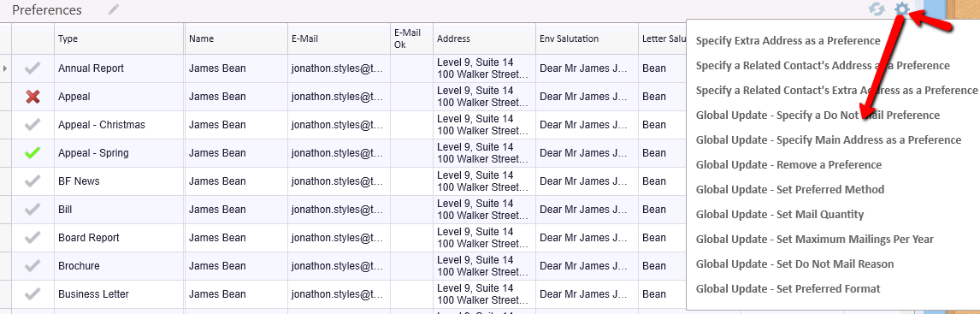Viewport: 980px width, 314px height.
Task: Select Global Update - Set Preferred Method
Action: click(790, 190)
